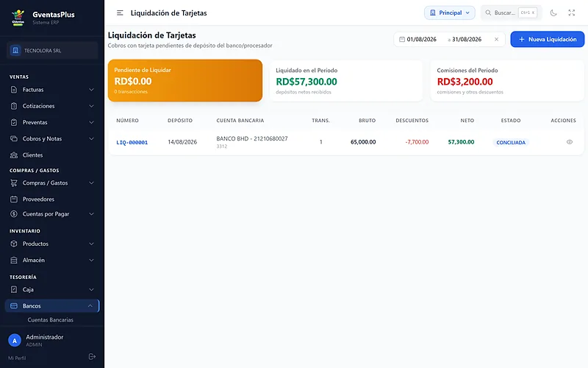Expand the Almacén chevron
The width and height of the screenshot is (588, 368).
click(91, 260)
